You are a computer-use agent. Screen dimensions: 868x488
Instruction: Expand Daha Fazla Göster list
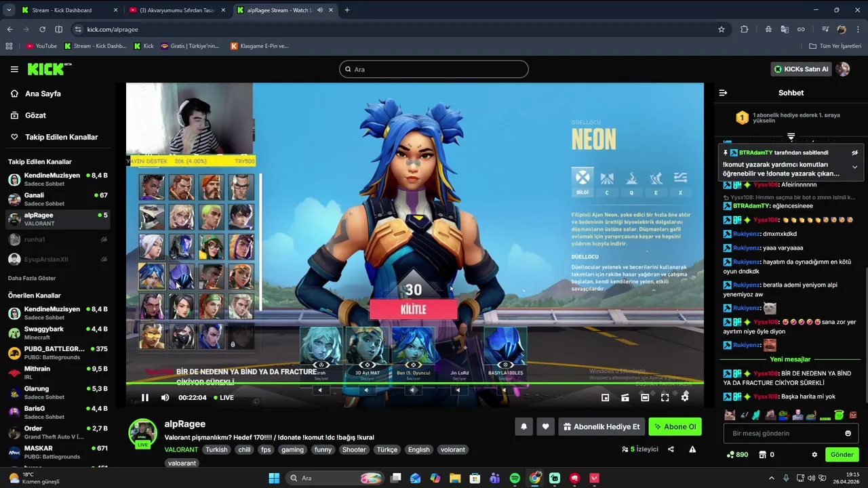coord(32,278)
